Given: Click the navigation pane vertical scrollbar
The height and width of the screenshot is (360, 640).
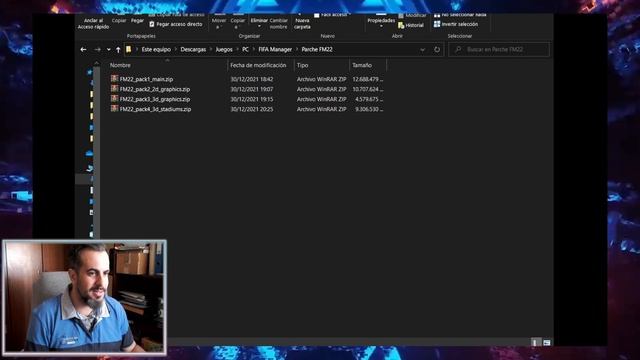Looking at the screenshot, I should pos(96,152).
